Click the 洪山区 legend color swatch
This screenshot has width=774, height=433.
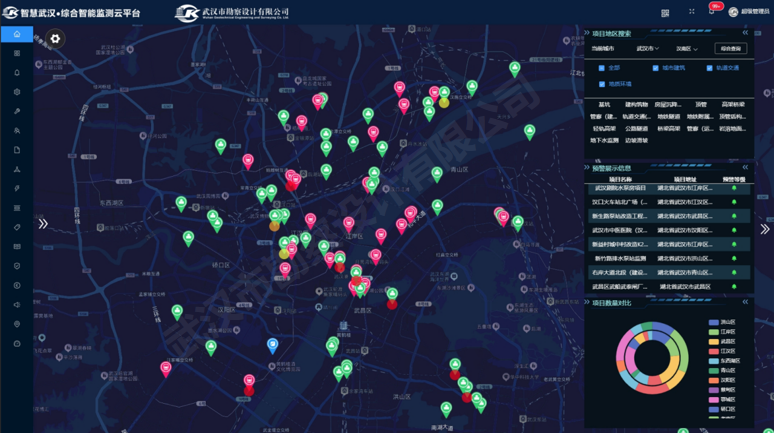point(713,322)
